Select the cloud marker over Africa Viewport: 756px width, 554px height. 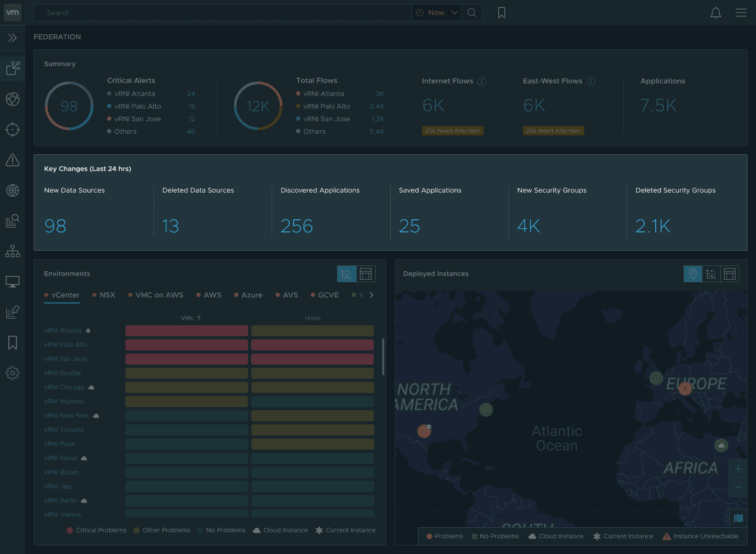coord(721,446)
